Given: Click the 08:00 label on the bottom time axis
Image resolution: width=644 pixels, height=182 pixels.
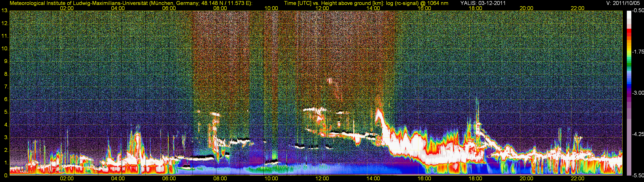Looking at the screenshot, I should 220,179.
